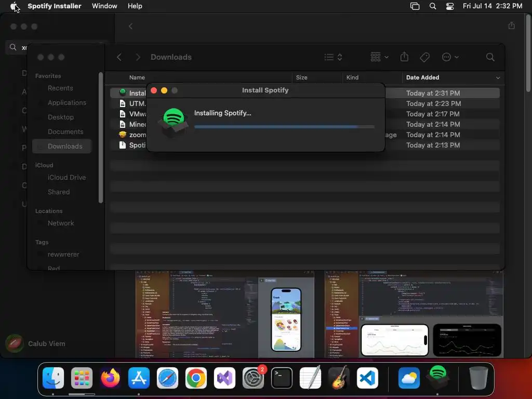Click the Finder sidebar scrollbar
The width and height of the screenshot is (532, 399).
[100, 137]
